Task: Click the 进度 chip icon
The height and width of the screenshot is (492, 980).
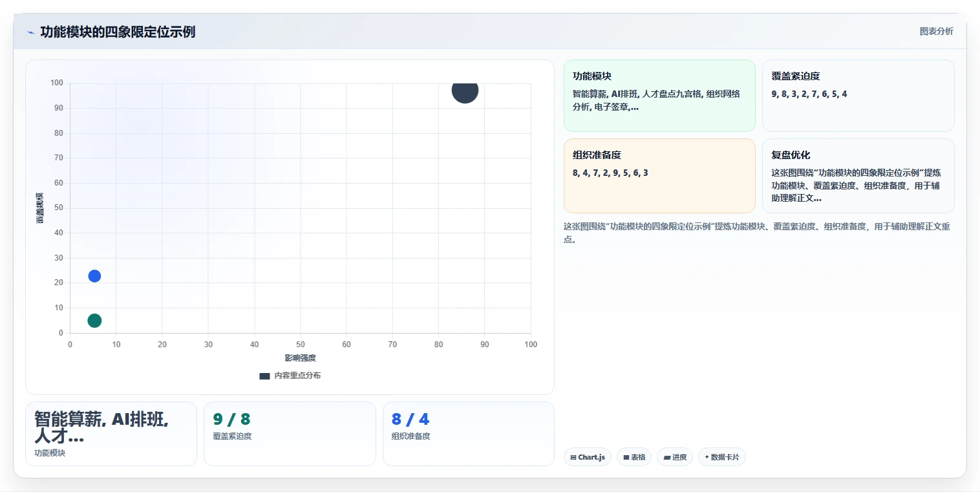Action: coord(667,457)
